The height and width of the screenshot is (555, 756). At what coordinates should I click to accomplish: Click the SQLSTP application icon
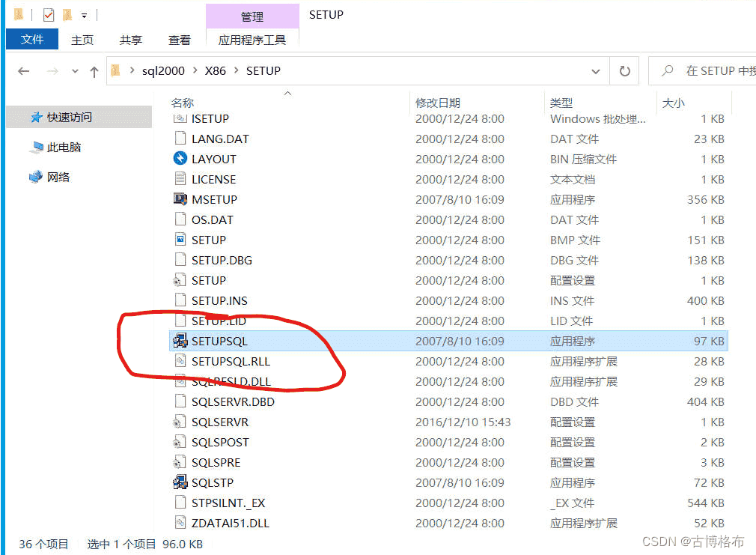(x=180, y=483)
